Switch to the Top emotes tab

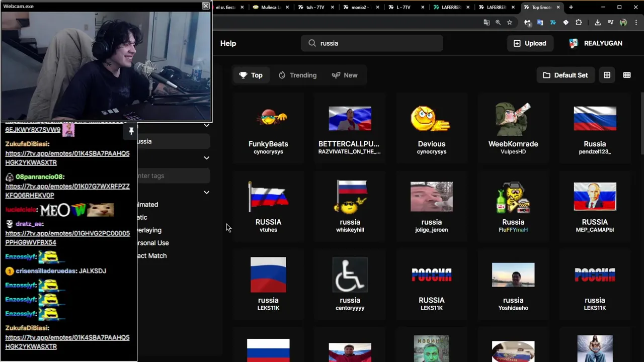(251, 75)
